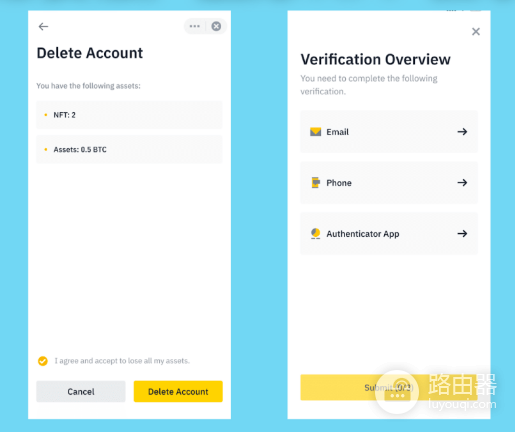Close the mini program with circled X
Screen dimensions: 515x432
216,26
